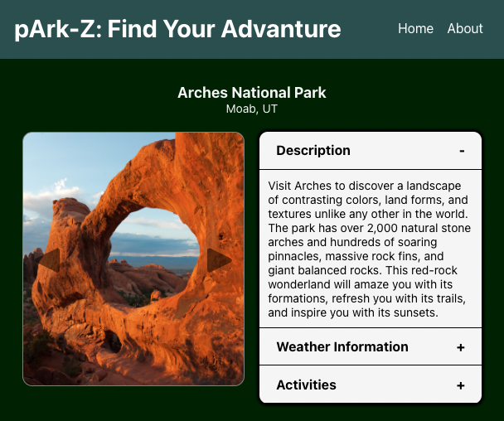Viewport: 504px width, 421px height.
Task: Click the Arches rock formation photo
Action: [x=133, y=259]
